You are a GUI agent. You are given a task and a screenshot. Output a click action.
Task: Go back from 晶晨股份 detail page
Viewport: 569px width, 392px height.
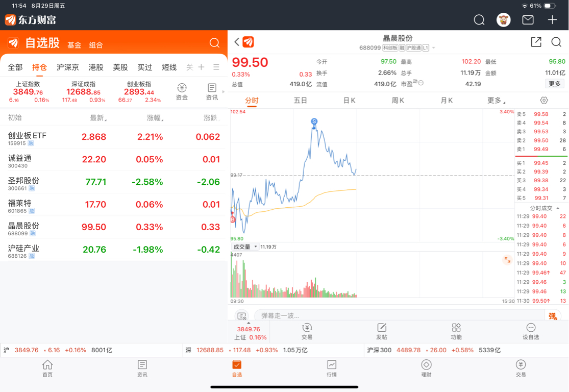pos(237,42)
